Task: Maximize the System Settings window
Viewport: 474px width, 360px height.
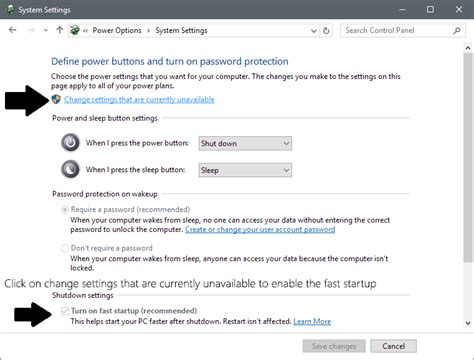Action: pos(430,9)
